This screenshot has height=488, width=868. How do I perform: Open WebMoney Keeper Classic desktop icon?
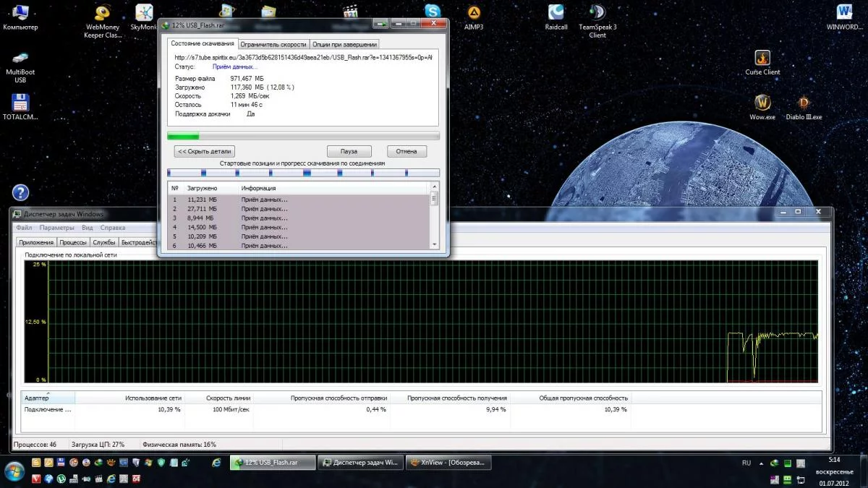[103, 14]
